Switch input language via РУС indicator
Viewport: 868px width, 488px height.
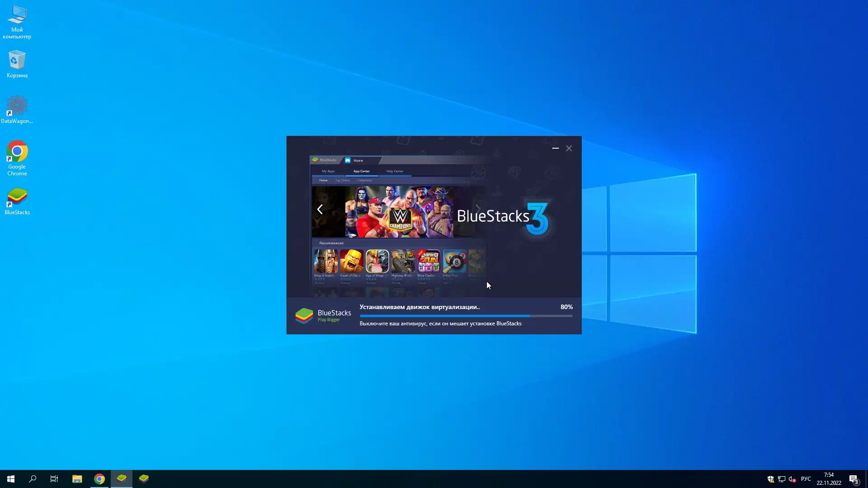pyautogui.click(x=806, y=479)
